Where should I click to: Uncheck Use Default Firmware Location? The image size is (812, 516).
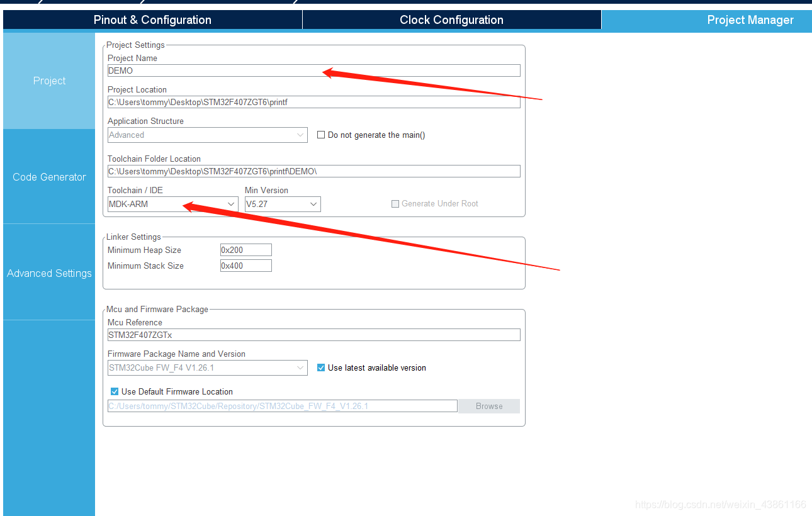115,391
